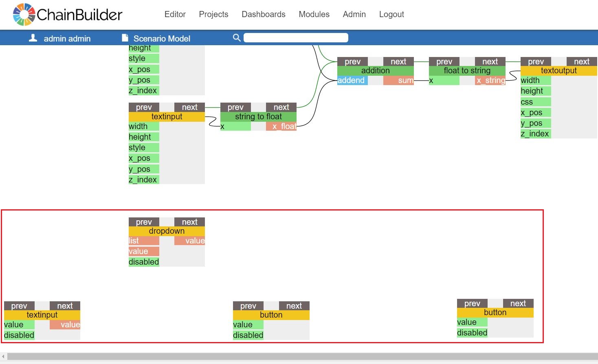Click the search magnifier icon
Viewport: 598px width, 364px height.
(x=236, y=38)
